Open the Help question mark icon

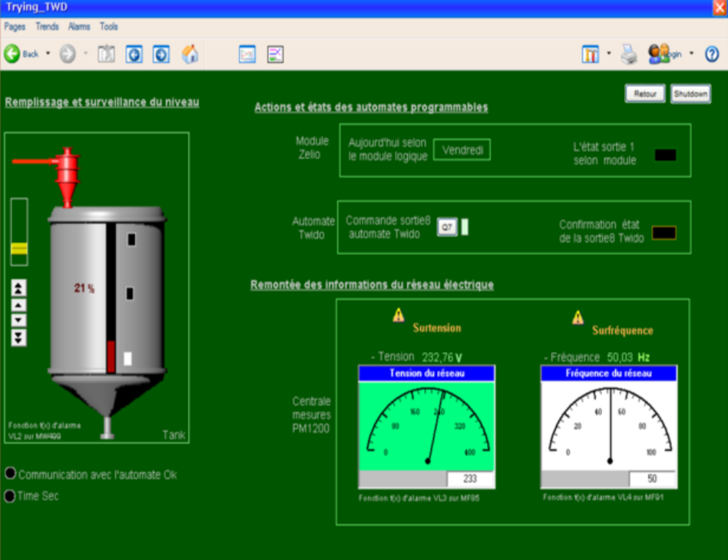pyautogui.click(x=711, y=54)
